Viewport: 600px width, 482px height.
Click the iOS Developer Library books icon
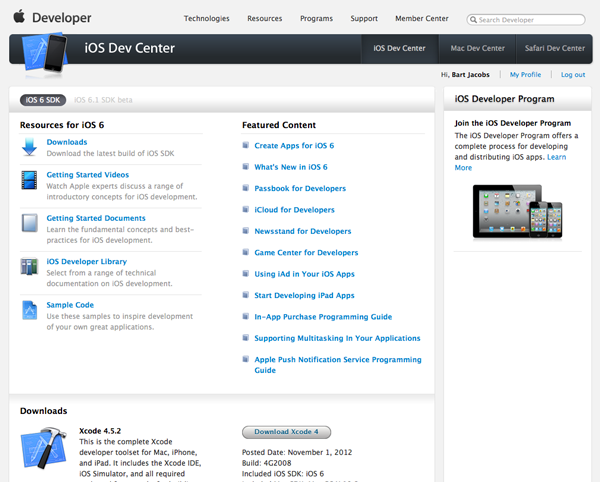pos(29,266)
